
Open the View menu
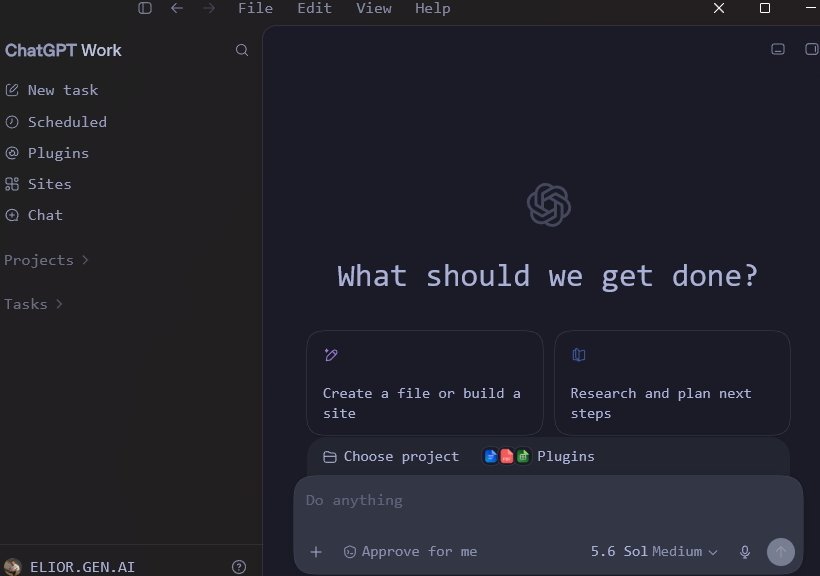[373, 8]
